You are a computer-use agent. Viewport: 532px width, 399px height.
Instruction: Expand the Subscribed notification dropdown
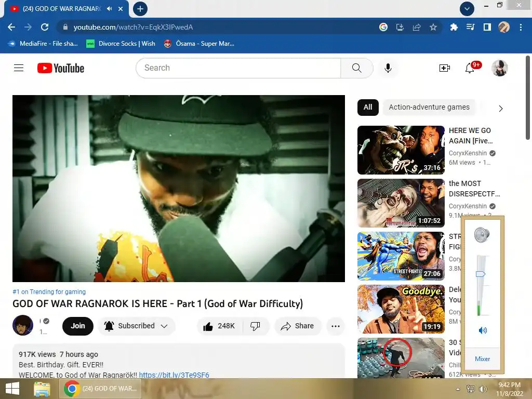137,326
